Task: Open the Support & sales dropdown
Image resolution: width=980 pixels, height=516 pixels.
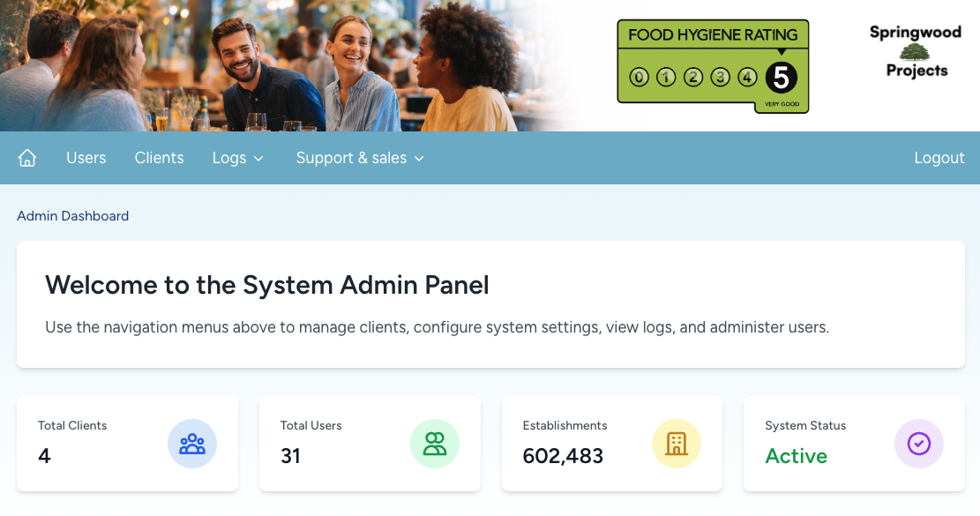Action: click(x=360, y=158)
